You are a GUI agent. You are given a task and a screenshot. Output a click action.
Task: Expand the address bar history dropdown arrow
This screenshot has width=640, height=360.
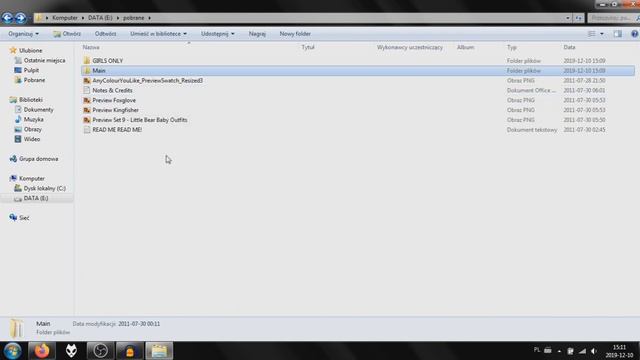568,18
